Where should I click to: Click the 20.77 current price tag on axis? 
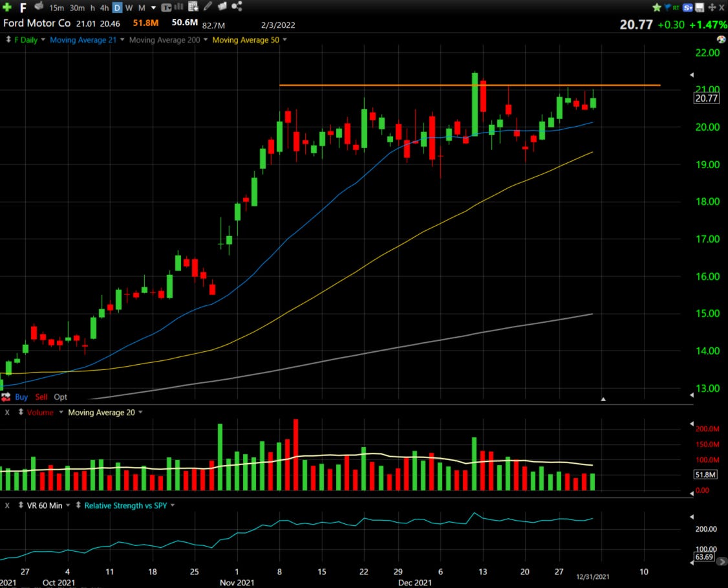(x=706, y=98)
